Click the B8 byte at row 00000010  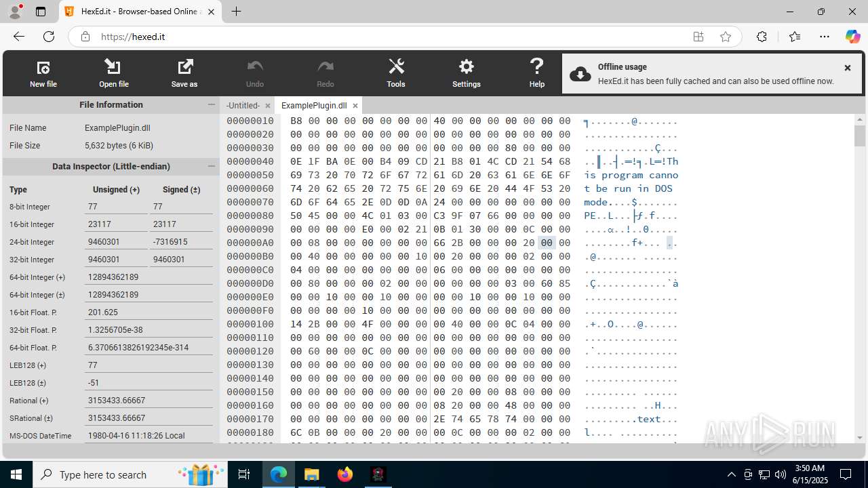(296, 121)
